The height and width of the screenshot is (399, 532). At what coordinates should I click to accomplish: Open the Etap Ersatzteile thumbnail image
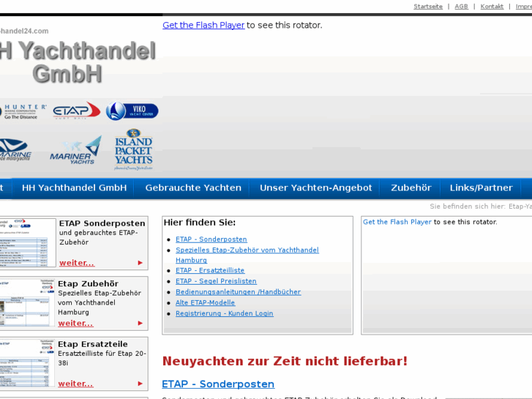[x=27, y=363]
